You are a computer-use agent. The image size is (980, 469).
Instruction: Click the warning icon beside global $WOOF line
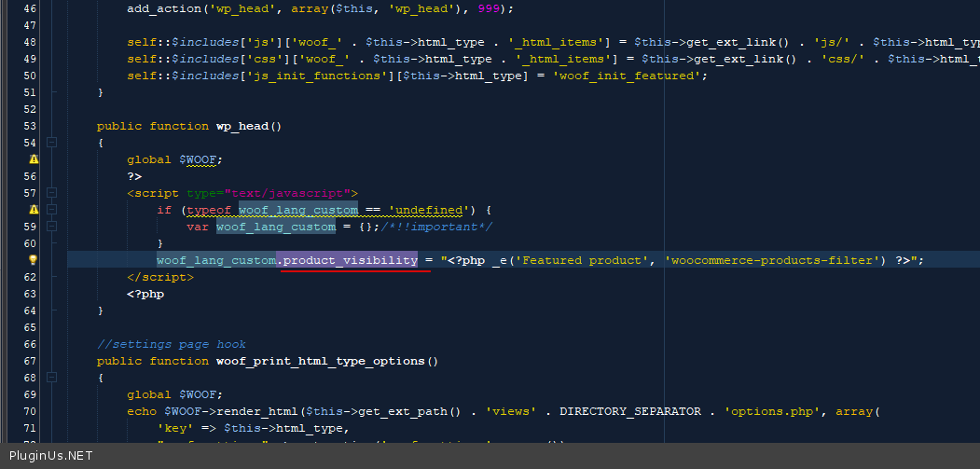[x=33, y=159]
